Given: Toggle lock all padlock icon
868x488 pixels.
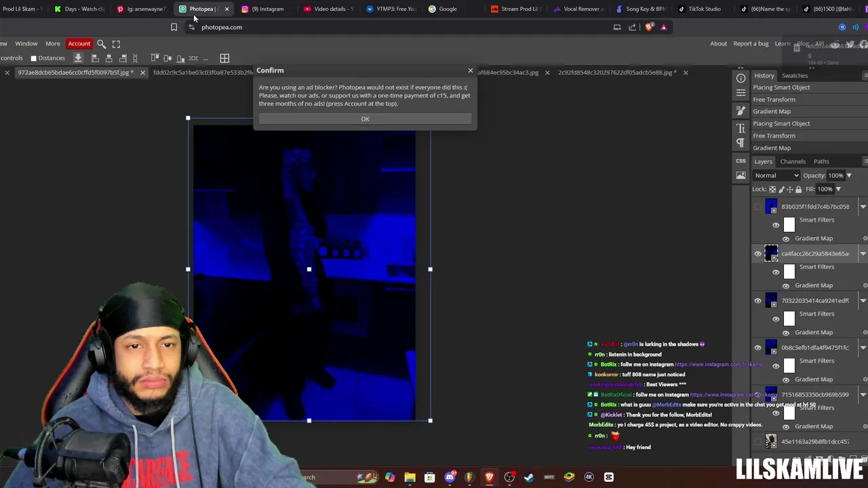Looking at the screenshot, I should (x=798, y=189).
